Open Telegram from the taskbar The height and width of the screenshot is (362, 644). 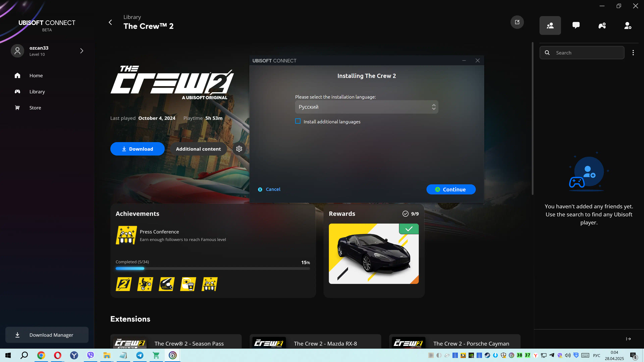coord(140,355)
